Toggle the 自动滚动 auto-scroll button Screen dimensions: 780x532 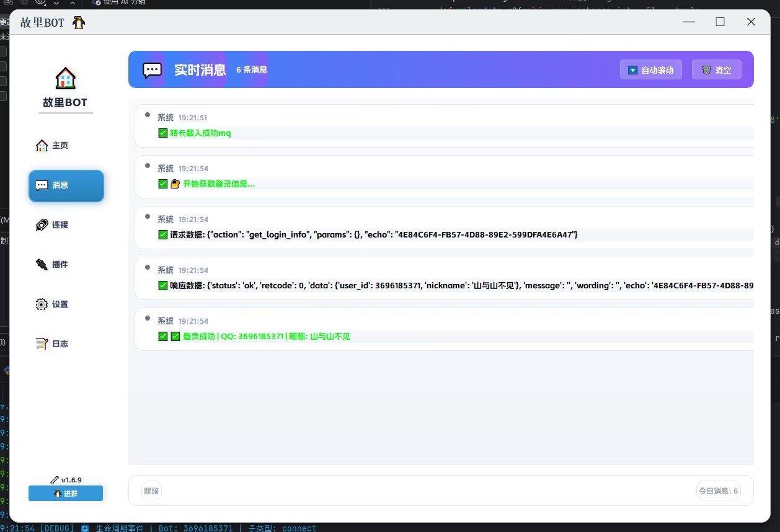tap(650, 70)
